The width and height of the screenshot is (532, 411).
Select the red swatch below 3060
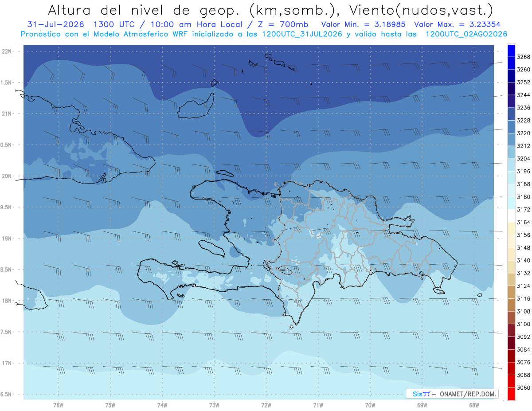click(x=511, y=394)
